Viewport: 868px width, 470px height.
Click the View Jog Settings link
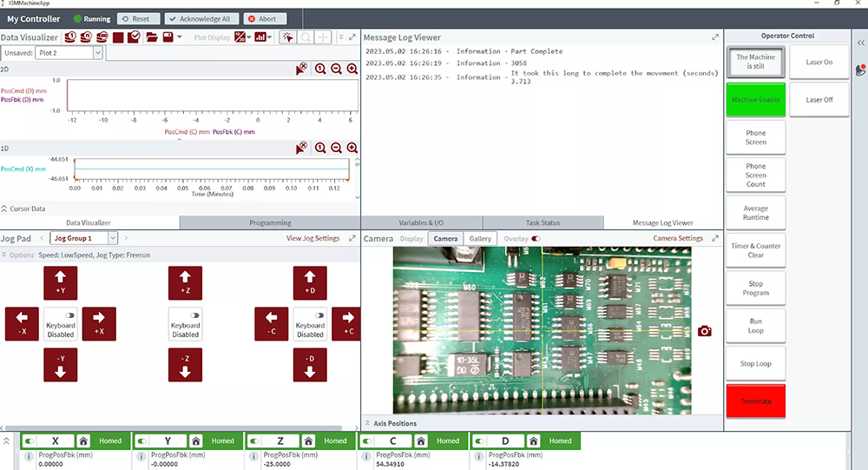(x=312, y=238)
